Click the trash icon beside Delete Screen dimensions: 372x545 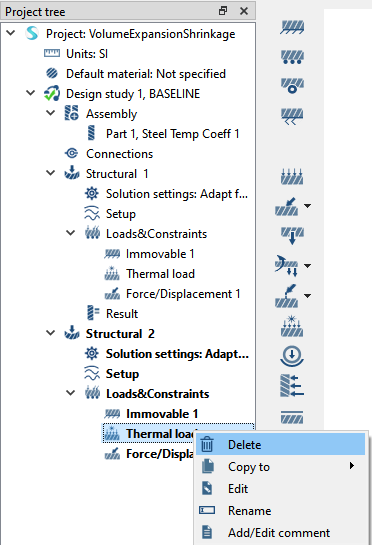[x=207, y=444]
